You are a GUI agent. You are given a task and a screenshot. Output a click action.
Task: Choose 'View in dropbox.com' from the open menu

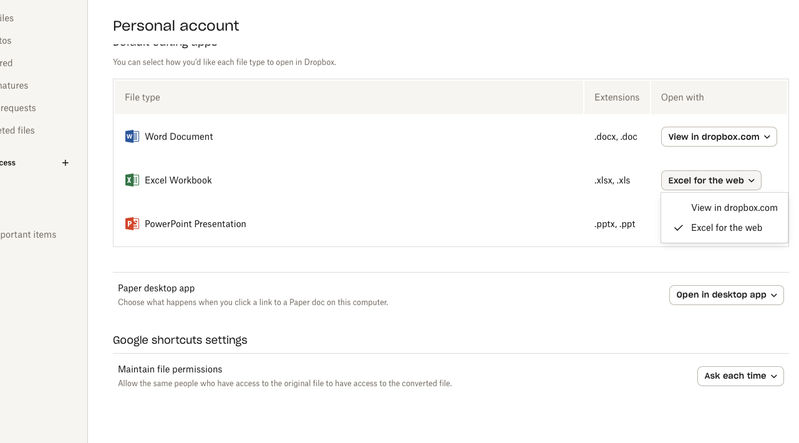tap(734, 208)
